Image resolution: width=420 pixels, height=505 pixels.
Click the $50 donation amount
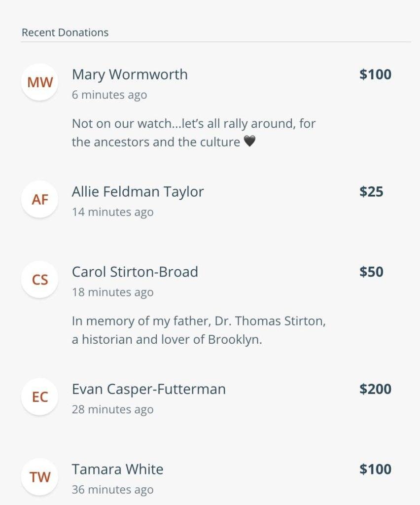click(x=371, y=272)
